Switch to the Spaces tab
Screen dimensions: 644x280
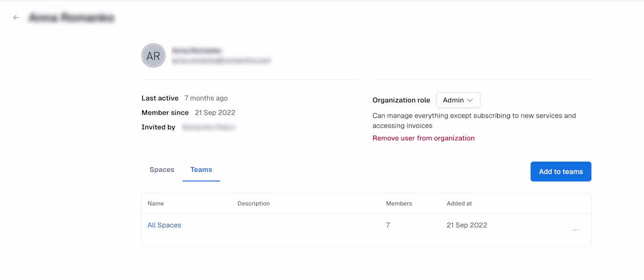point(162,170)
